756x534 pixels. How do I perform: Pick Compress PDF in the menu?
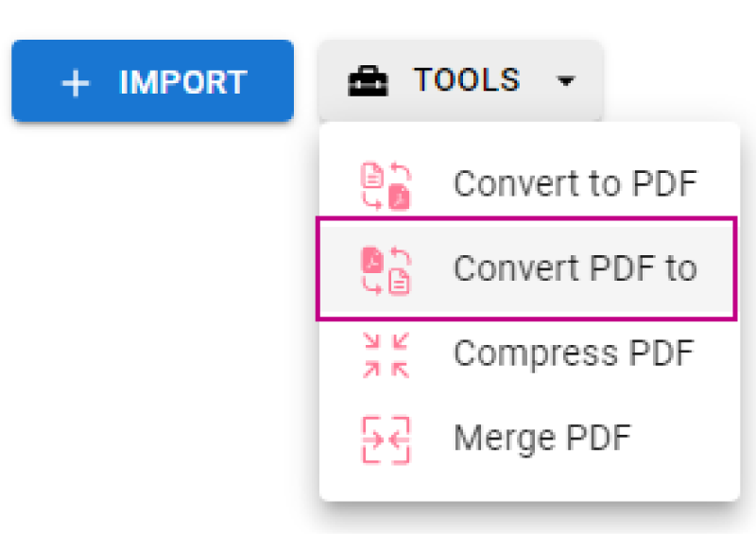point(574,354)
